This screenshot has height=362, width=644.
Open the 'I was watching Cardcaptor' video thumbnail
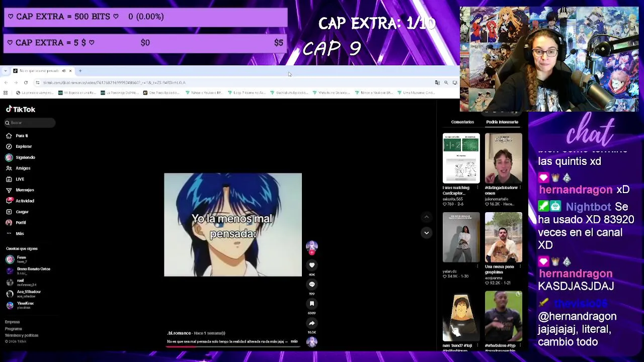pos(461,158)
